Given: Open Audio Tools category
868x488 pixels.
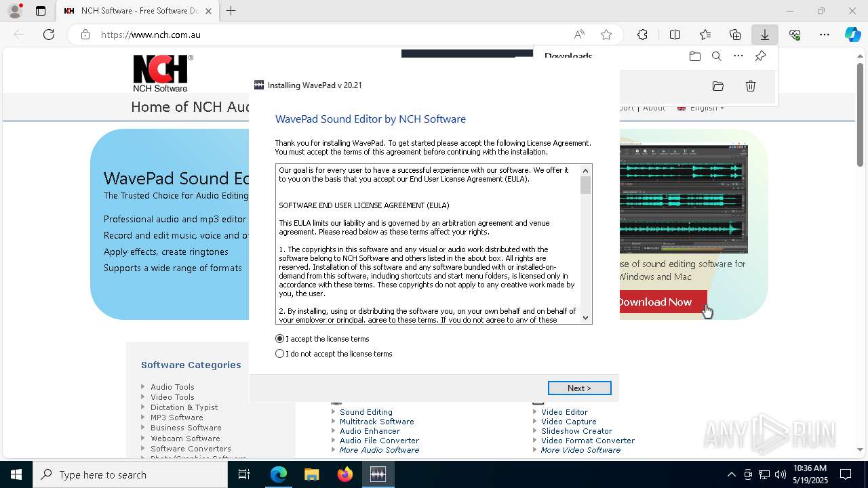Looking at the screenshot, I should pyautogui.click(x=172, y=387).
